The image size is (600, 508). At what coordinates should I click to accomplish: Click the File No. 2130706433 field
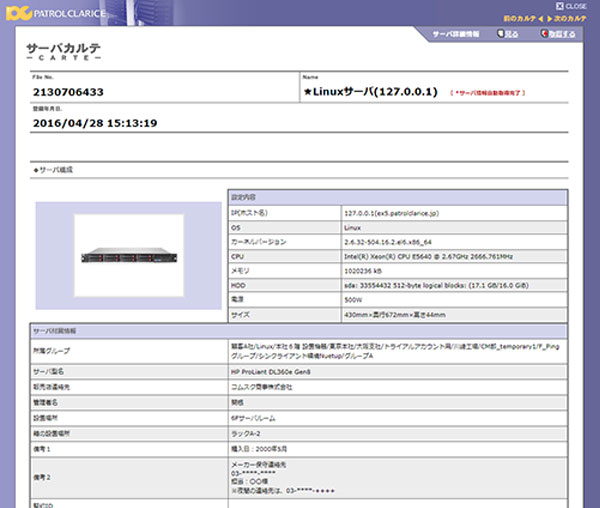tap(68, 92)
